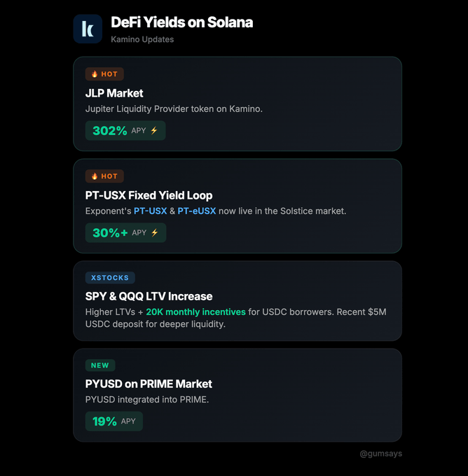
Task: Click the HOT tag on JLP Market
Action: click(104, 74)
